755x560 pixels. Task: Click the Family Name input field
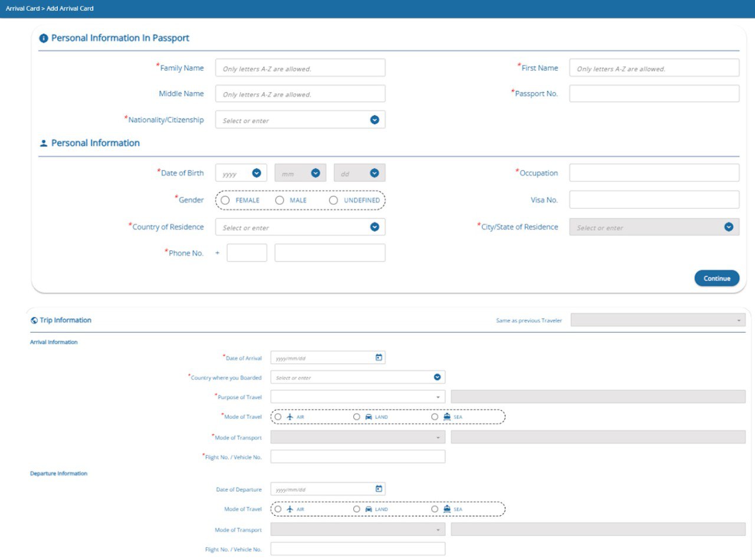pos(300,68)
